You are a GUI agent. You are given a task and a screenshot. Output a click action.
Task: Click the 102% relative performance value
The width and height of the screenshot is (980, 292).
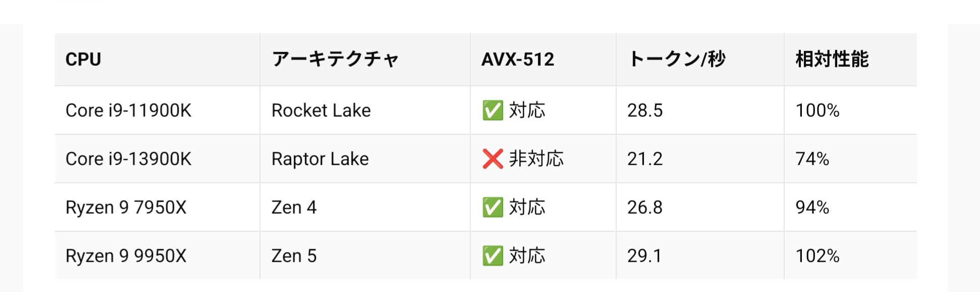coord(818,256)
